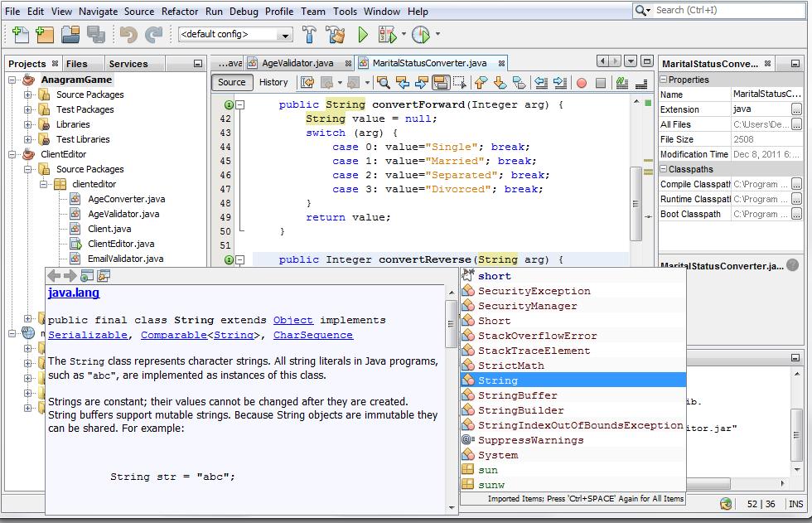The image size is (812, 523).
Task: Collapse the Properties section in panel
Action: (x=664, y=80)
